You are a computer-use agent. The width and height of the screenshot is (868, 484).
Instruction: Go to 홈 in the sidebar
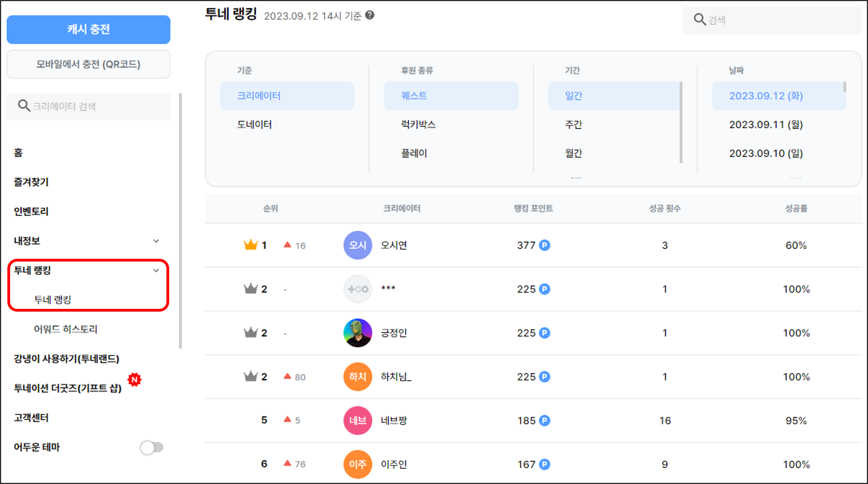tap(18, 153)
